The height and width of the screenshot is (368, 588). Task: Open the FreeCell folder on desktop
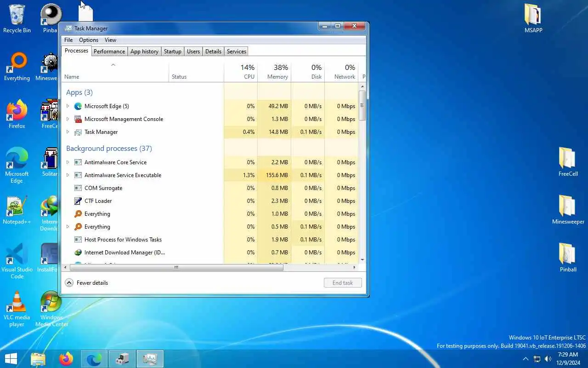568,163
